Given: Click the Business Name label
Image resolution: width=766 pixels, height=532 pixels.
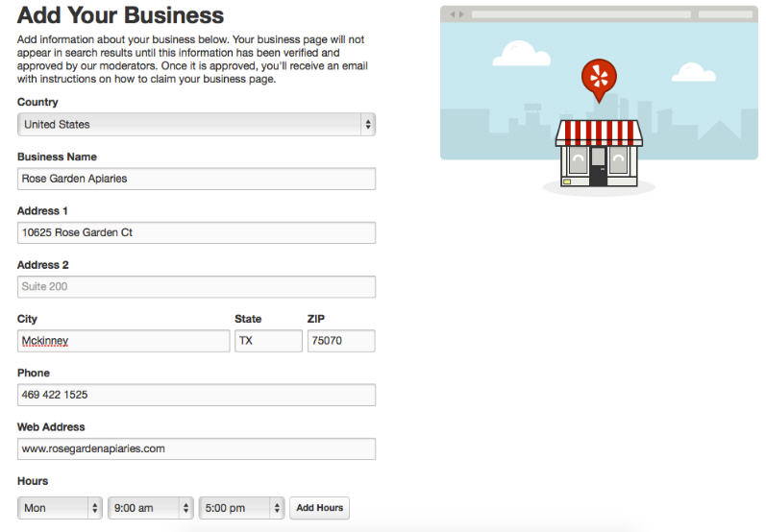Looking at the screenshot, I should tap(57, 157).
